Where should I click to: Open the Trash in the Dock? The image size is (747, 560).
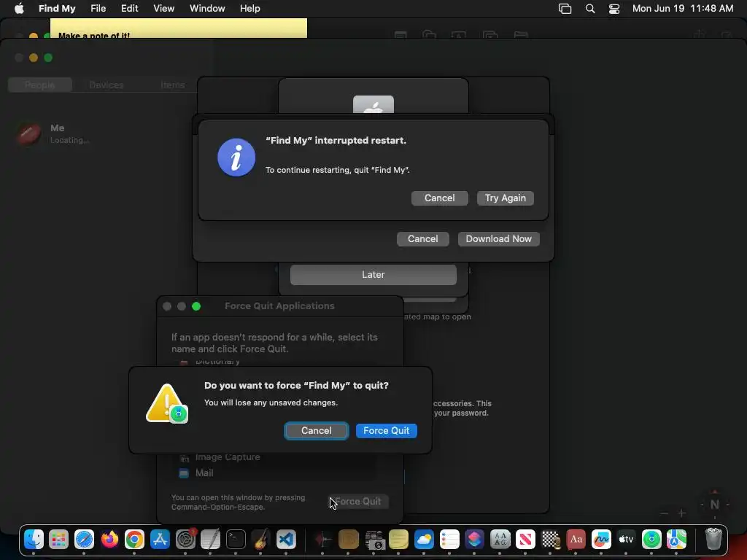pyautogui.click(x=713, y=540)
